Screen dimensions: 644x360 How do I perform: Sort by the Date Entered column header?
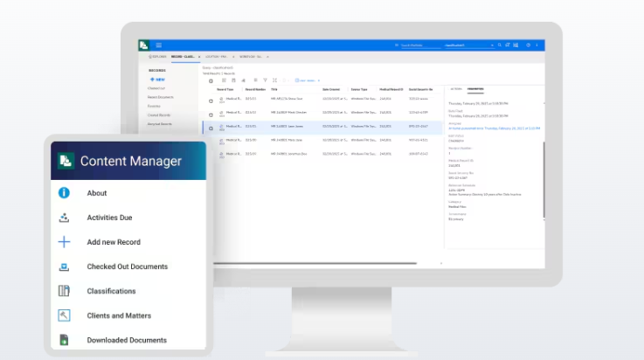click(331, 89)
